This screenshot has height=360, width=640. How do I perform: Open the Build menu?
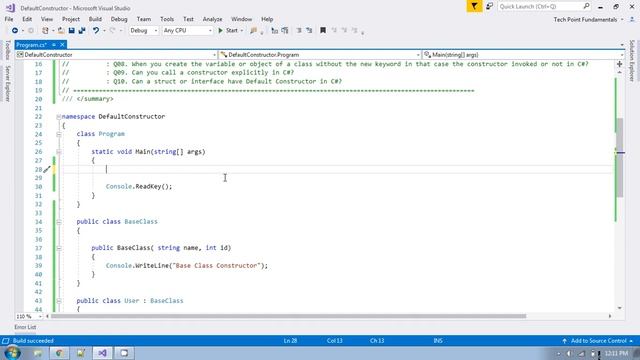95,19
